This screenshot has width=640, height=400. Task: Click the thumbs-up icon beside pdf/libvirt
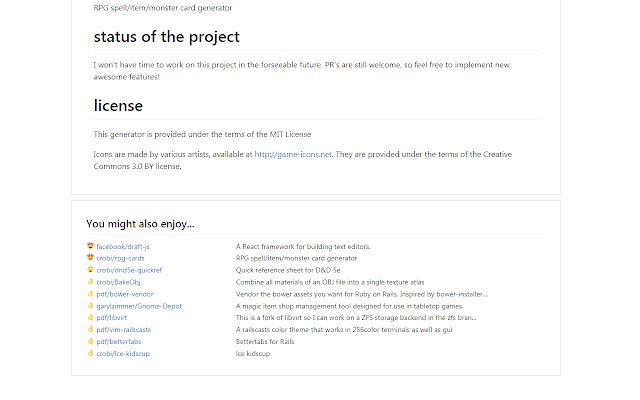91,318
